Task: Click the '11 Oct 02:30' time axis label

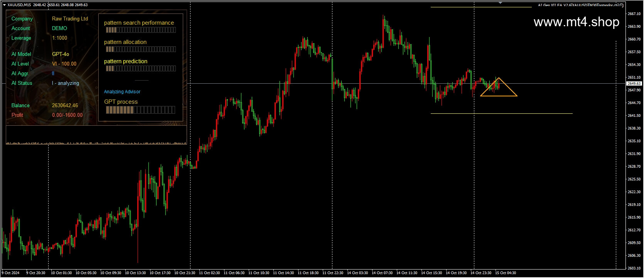Action: 209,273
